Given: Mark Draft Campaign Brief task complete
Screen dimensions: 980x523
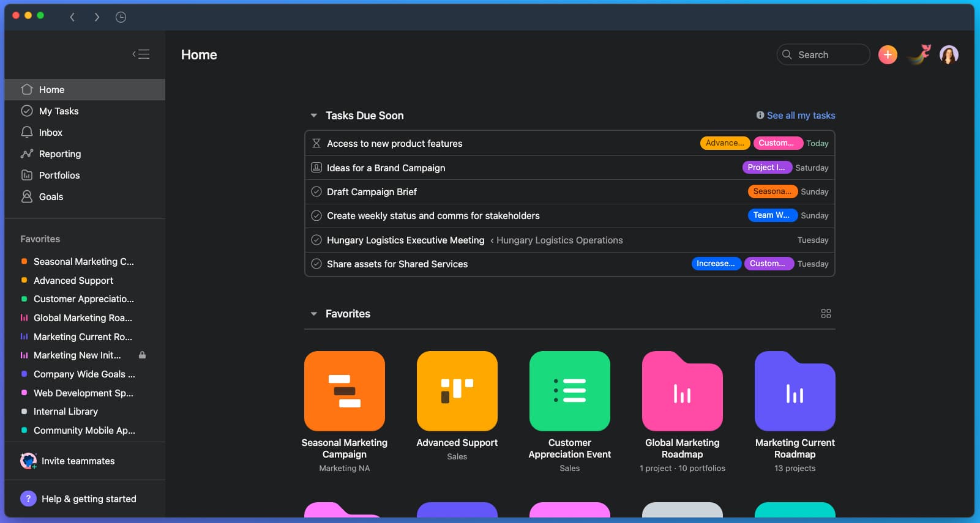Looking at the screenshot, I should pyautogui.click(x=316, y=191).
